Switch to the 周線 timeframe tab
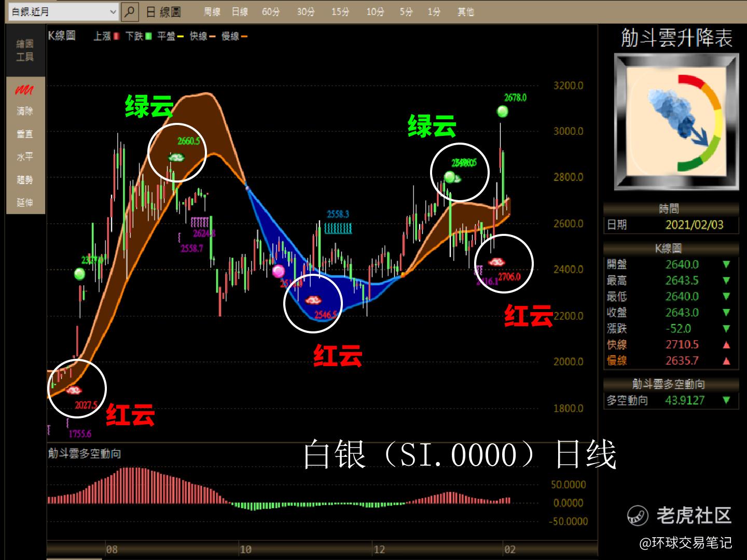The image size is (747, 560). pyautogui.click(x=212, y=11)
